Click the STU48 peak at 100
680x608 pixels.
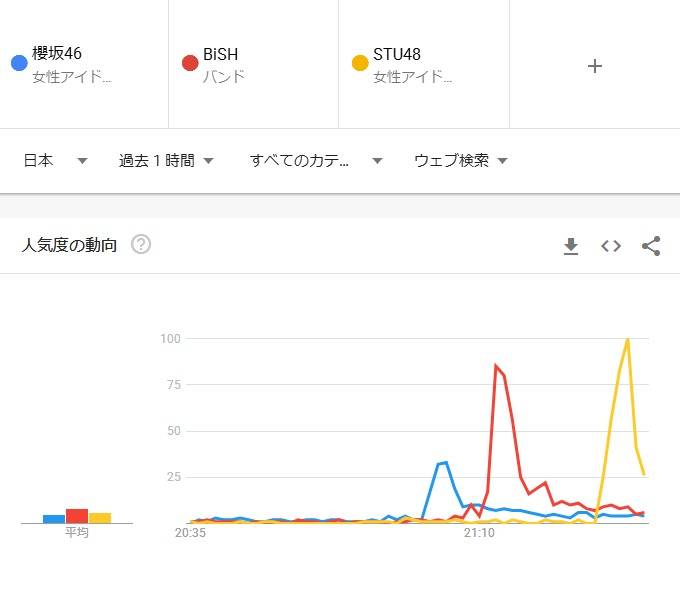[627, 340]
